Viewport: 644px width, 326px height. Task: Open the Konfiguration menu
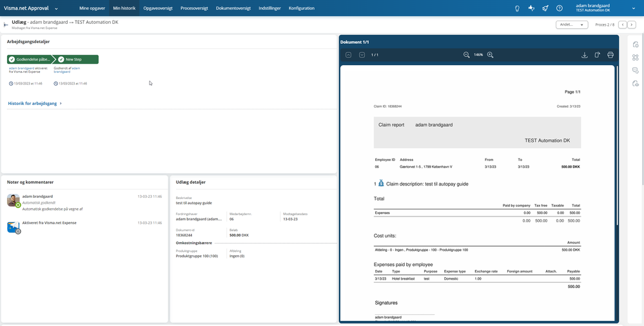click(302, 8)
